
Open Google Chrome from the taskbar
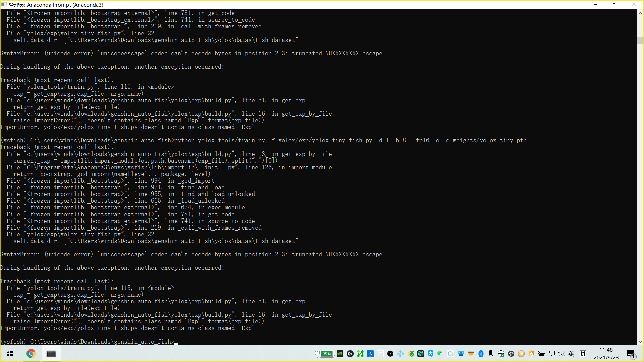31,354
